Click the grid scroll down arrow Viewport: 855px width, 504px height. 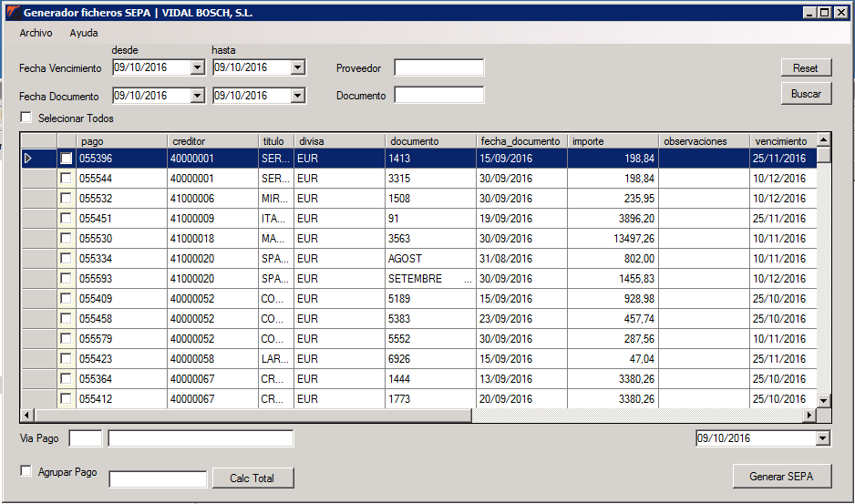click(823, 400)
